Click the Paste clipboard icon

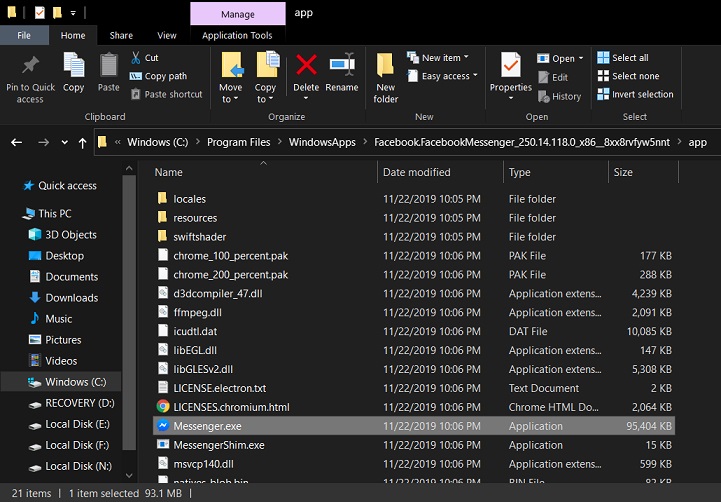pos(109,65)
